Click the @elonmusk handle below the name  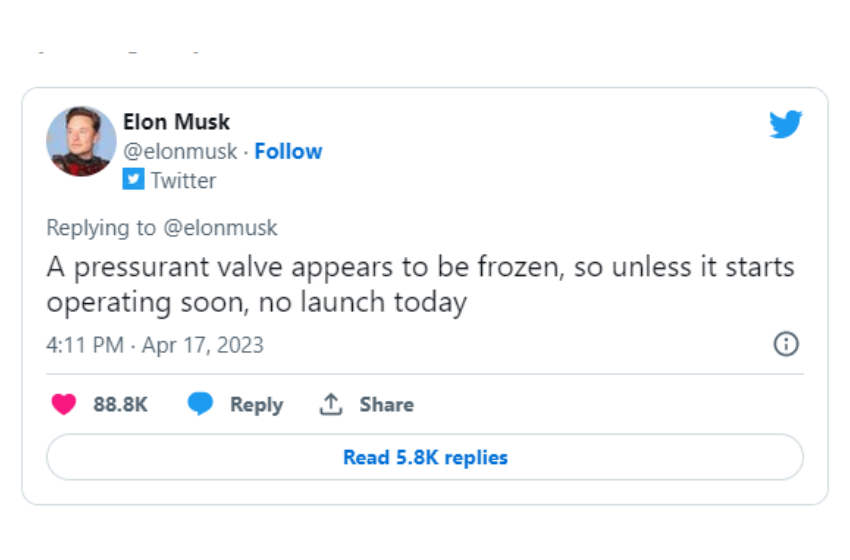pos(180,151)
